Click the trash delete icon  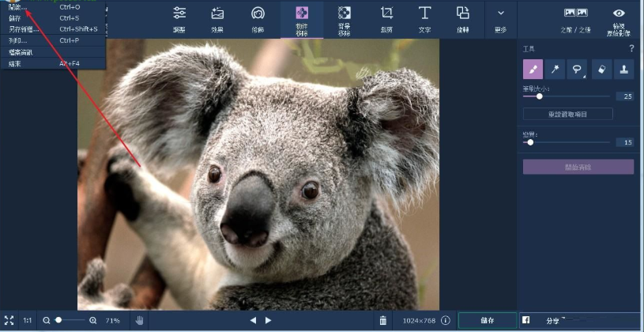[x=383, y=320]
